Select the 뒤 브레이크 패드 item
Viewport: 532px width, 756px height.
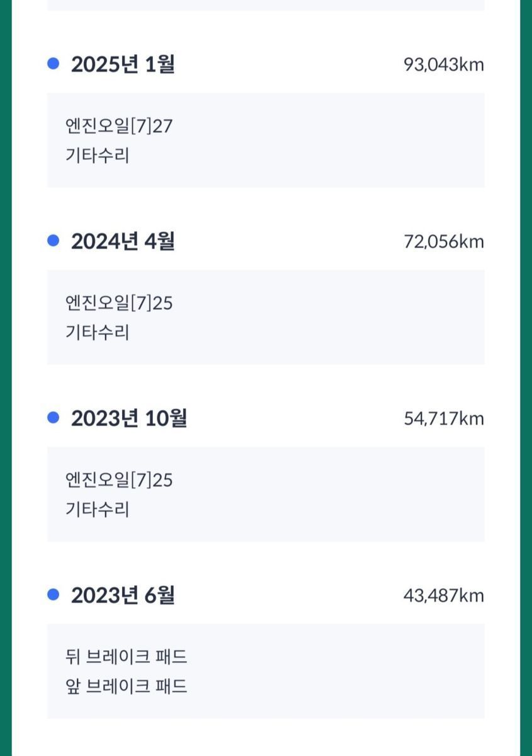126,657
